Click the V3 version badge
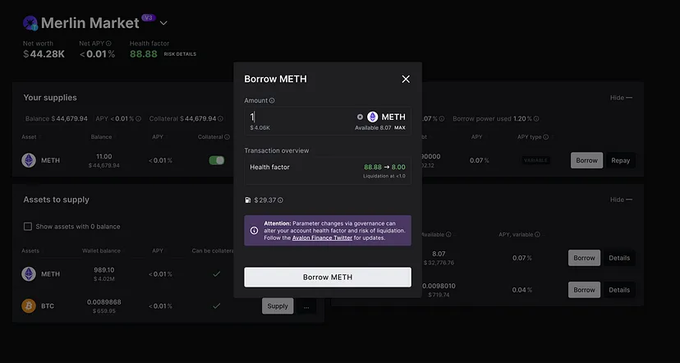Viewport: 680px width, 363px height. [x=148, y=18]
